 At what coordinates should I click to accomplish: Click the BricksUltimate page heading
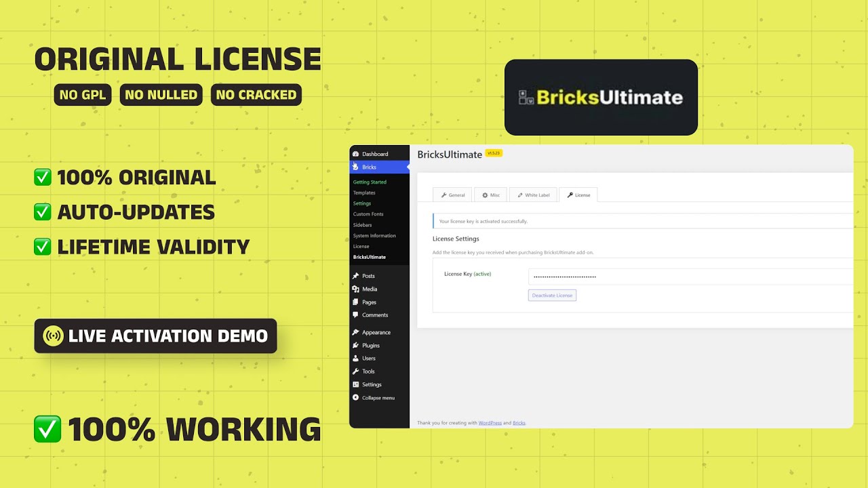pyautogui.click(x=450, y=155)
